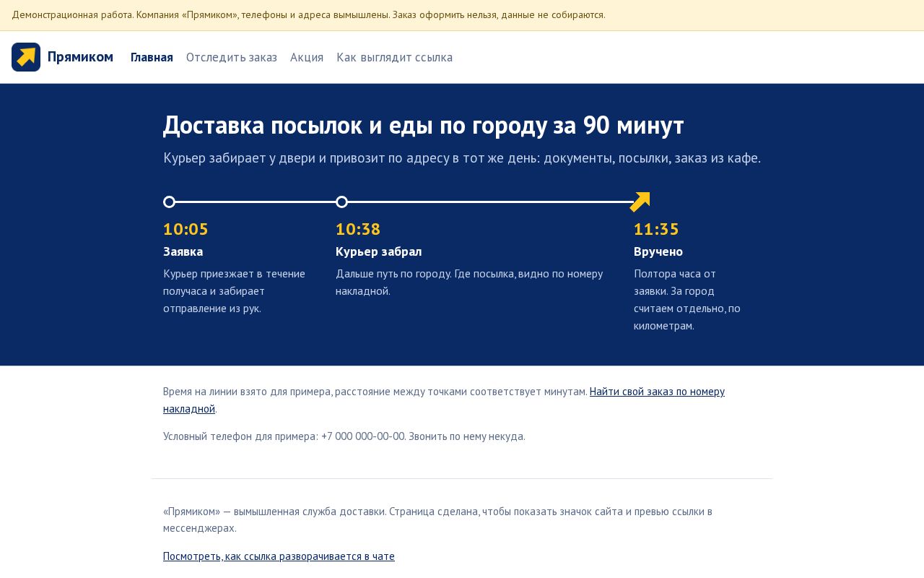The height and width of the screenshot is (578, 924).
Task: Click the demo notice banner text
Action: [308, 14]
